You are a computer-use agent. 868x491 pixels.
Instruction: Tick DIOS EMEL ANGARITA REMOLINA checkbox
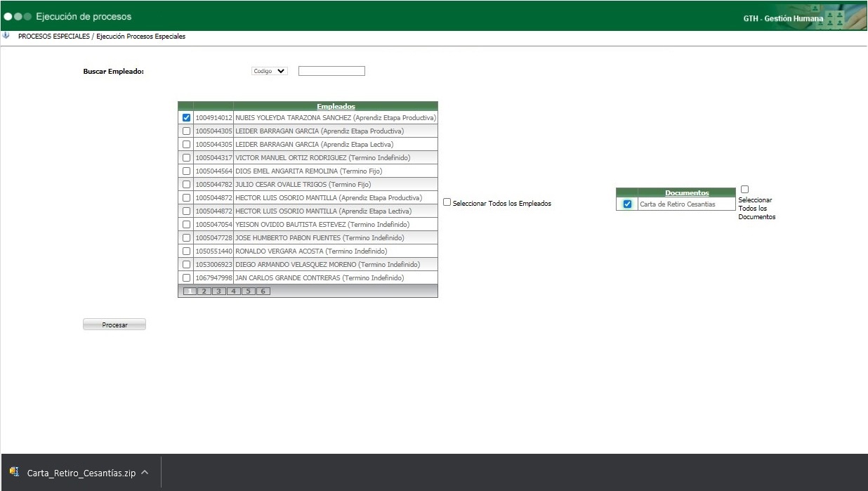pyautogui.click(x=186, y=171)
